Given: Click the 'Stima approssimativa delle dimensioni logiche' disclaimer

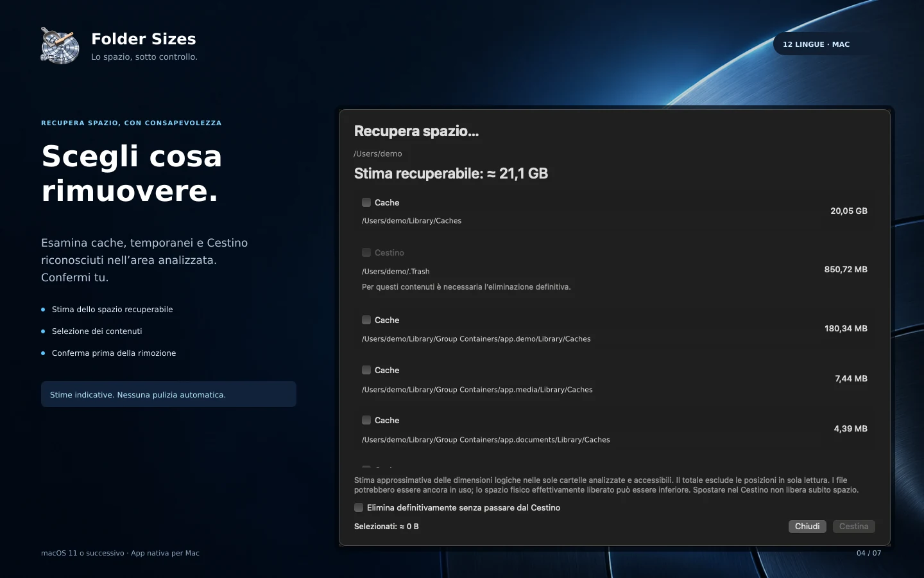Looking at the screenshot, I should [606, 485].
